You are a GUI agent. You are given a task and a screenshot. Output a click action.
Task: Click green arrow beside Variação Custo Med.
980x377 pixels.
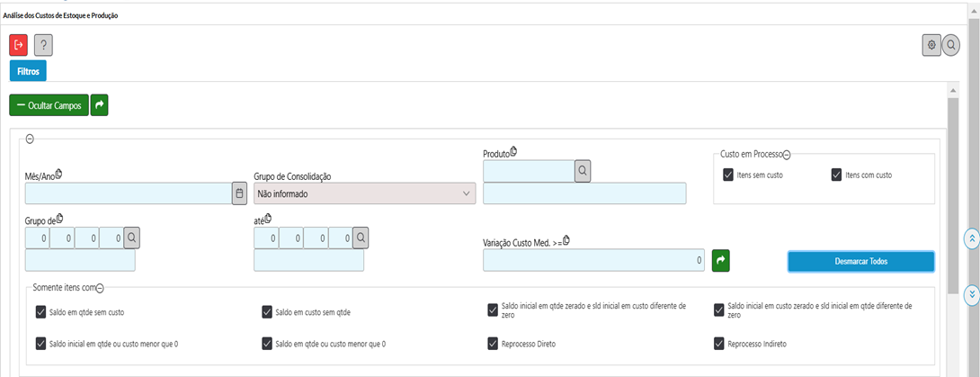(x=720, y=260)
